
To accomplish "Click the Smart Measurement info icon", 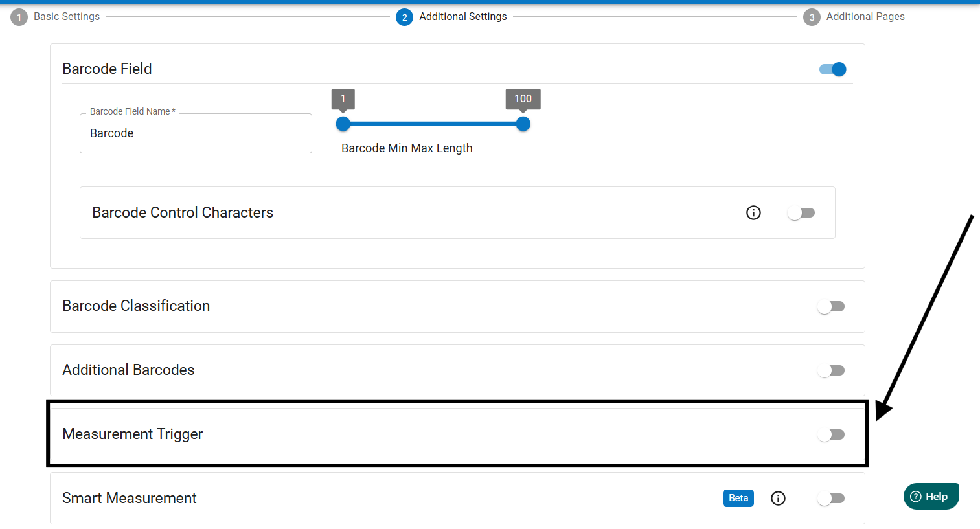I will 778,498.
